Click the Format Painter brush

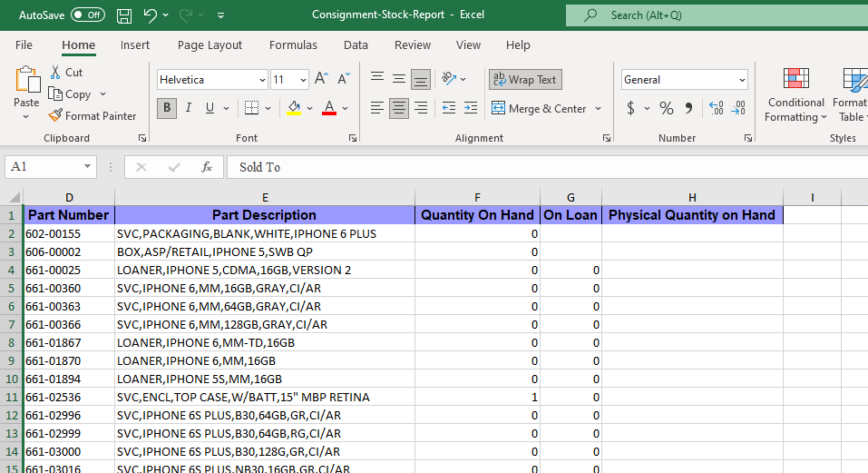click(x=92, y=115)
